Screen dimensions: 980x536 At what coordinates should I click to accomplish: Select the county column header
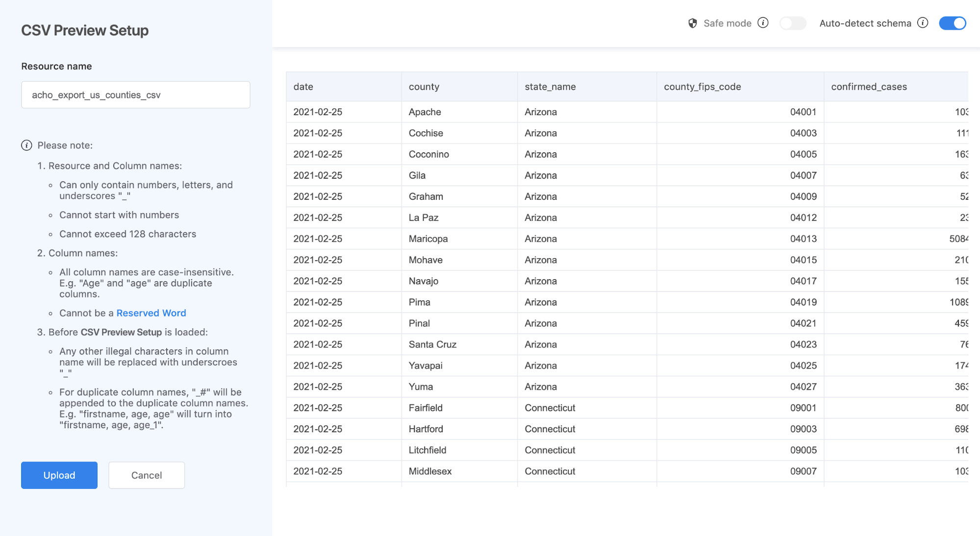pyautogui.click(x=424, y=87)
